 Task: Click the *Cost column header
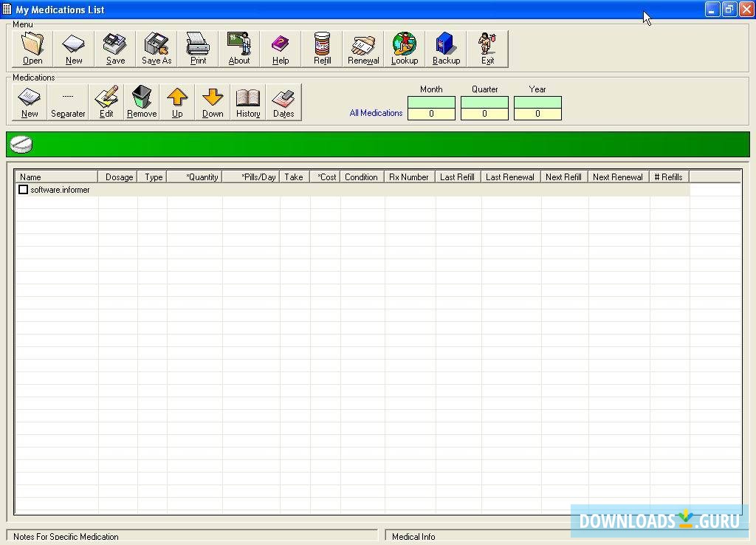click(325, 177)
